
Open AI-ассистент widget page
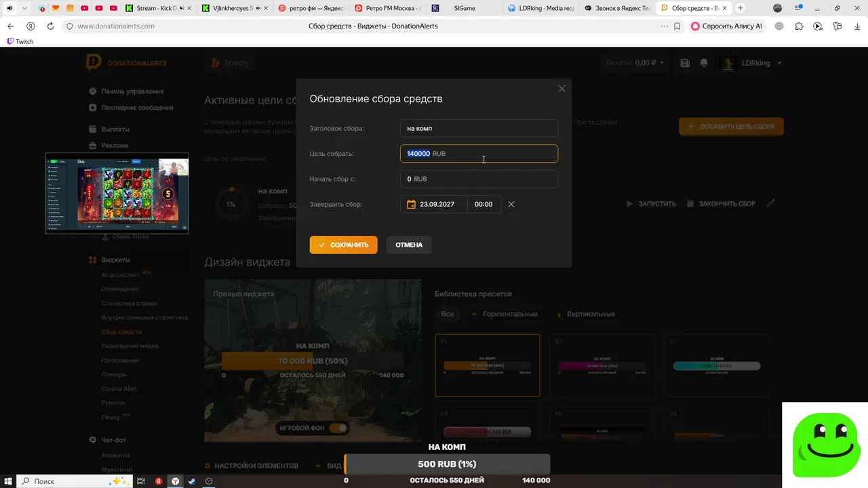coord(120,275)
